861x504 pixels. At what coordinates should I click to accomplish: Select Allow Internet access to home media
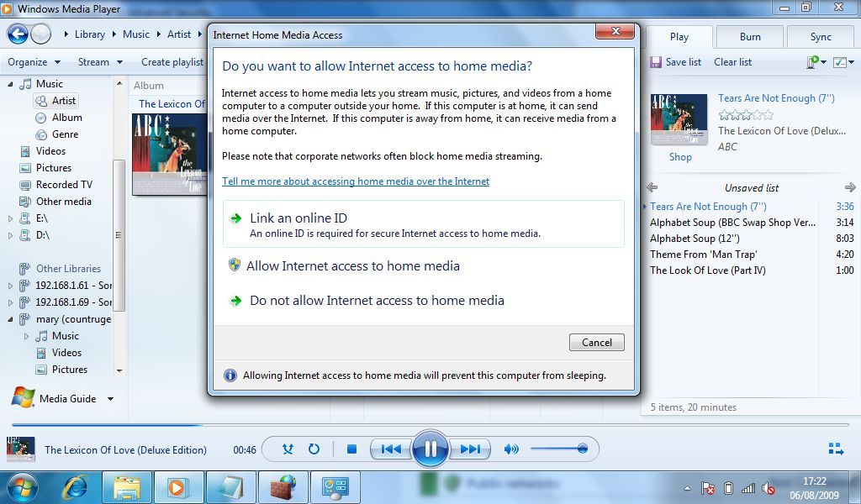coord(354,265)
